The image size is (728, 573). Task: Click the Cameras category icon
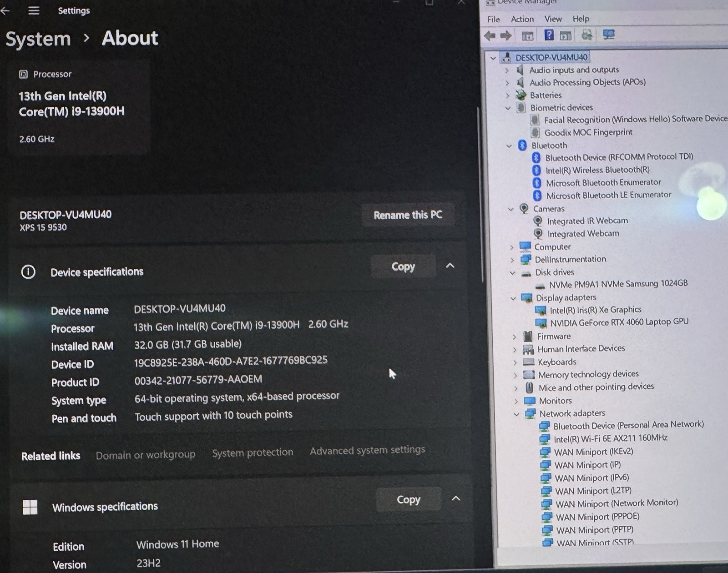click(x=524, y=208)
